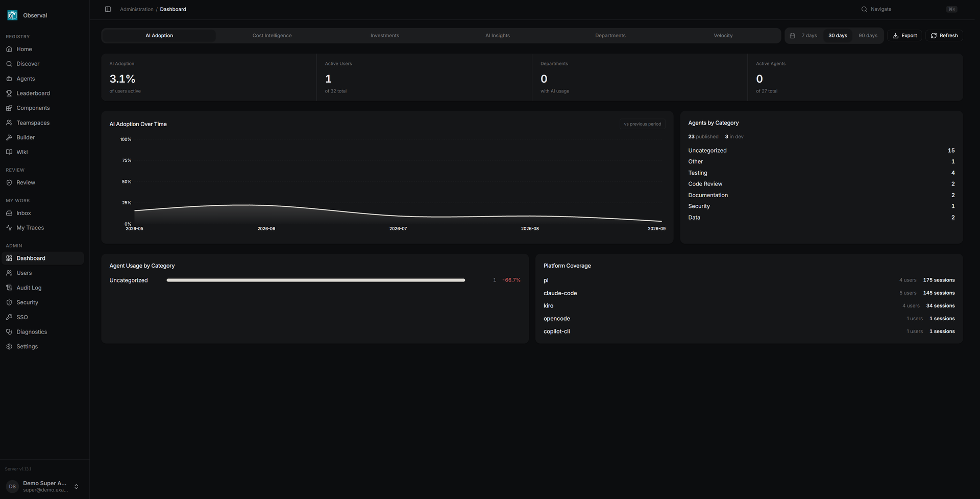Image resolution: width=980 pixels, height=499 pixels.
Task: Click the Components icon in sidebar
Action: pos(9,108)
